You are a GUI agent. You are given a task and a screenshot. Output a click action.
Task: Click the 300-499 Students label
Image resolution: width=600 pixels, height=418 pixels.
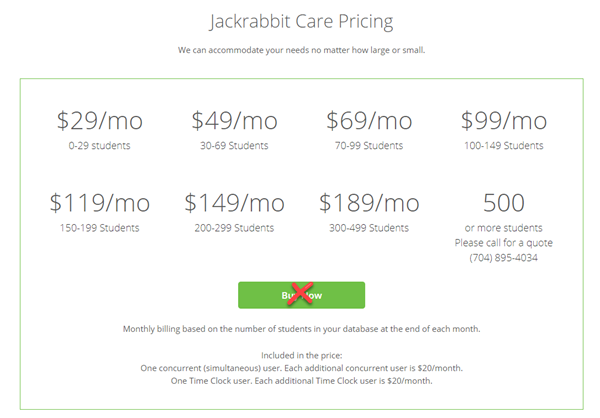pos(369,228)
